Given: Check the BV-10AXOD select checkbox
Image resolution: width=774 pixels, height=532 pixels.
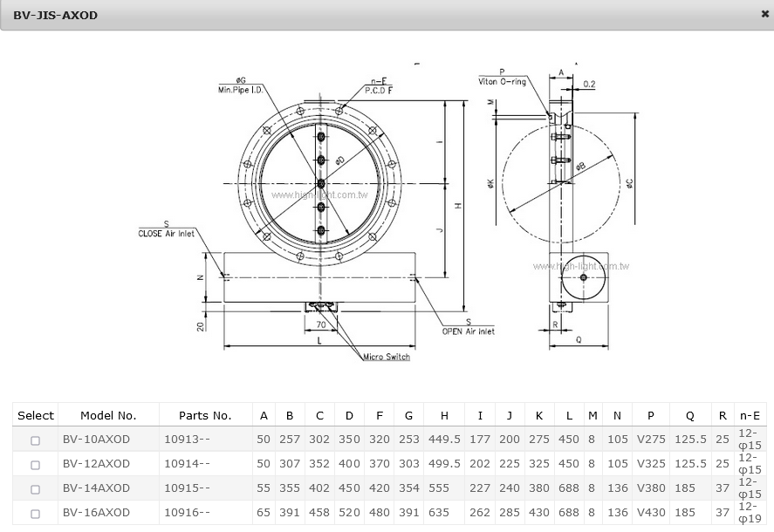Looking at the screenshot, I should coord(35,440).
